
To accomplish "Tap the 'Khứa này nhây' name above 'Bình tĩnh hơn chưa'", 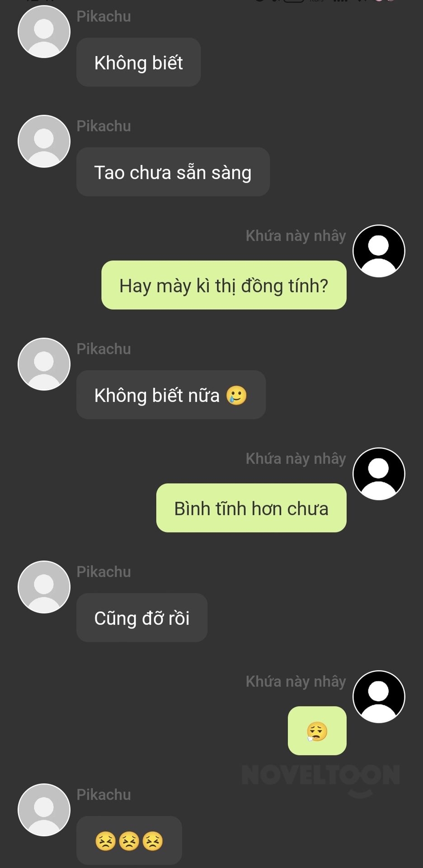I will [x=296, y=458].
